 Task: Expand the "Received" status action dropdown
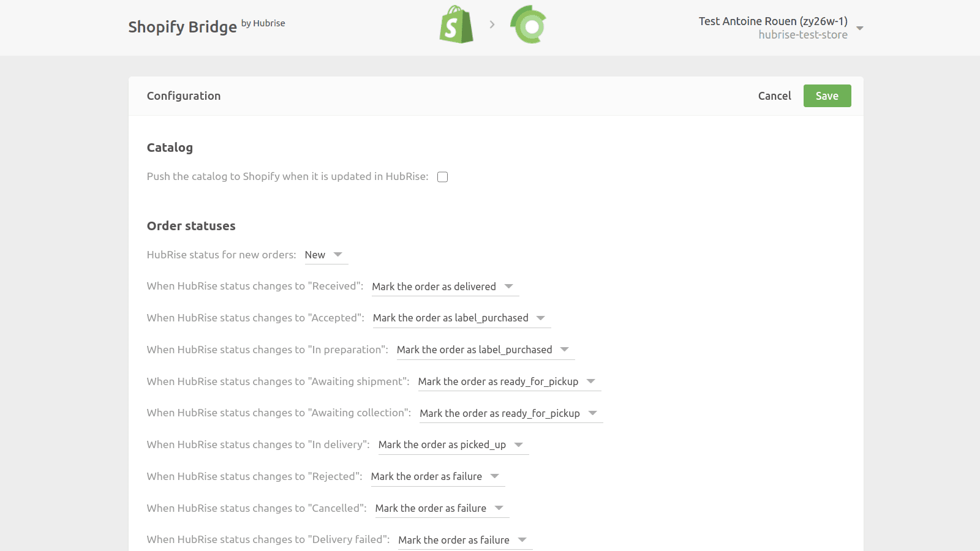[445, 287]
